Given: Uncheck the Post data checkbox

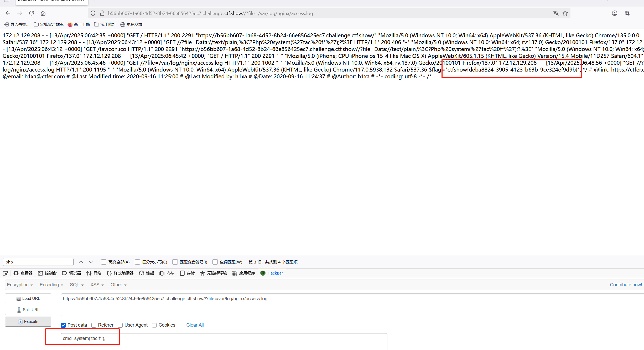Looking at the screenshot, I should pyautogui.click(x=63, y=325).
